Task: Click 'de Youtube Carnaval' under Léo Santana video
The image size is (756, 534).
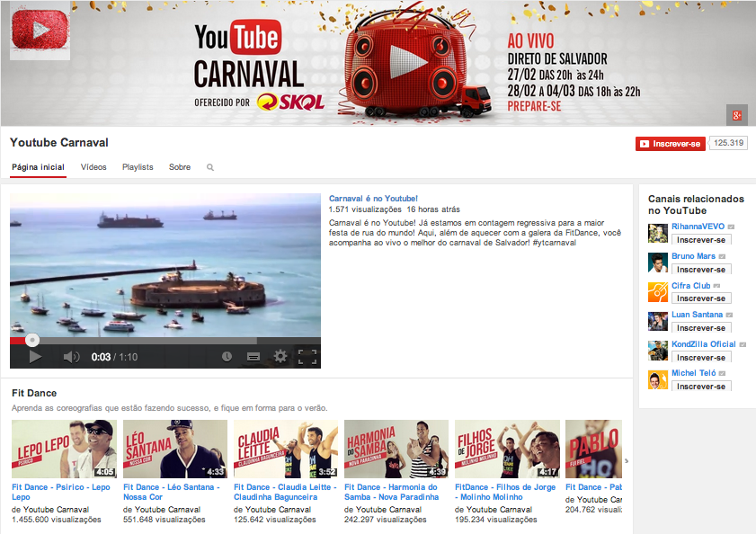Action: 162,510
